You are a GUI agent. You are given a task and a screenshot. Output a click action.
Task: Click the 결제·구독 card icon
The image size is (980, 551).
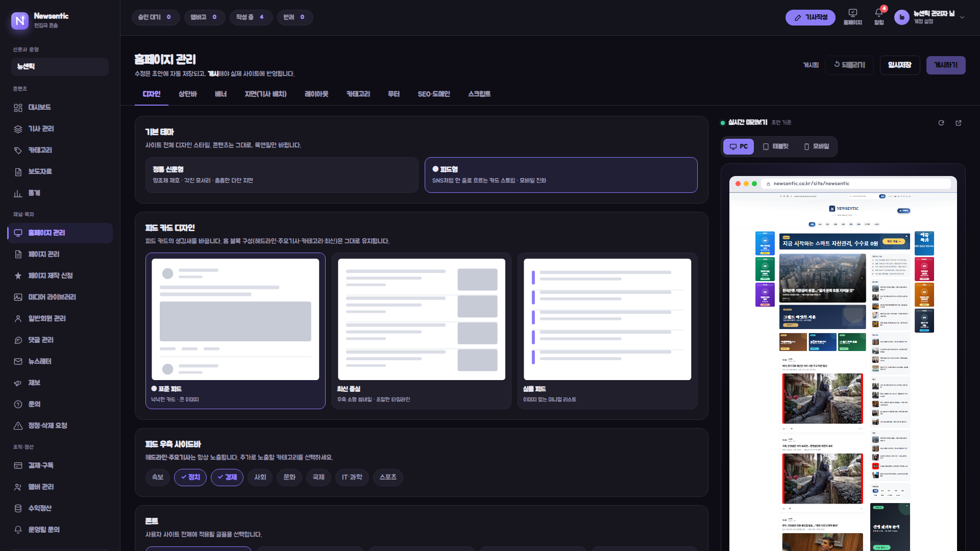18,466
